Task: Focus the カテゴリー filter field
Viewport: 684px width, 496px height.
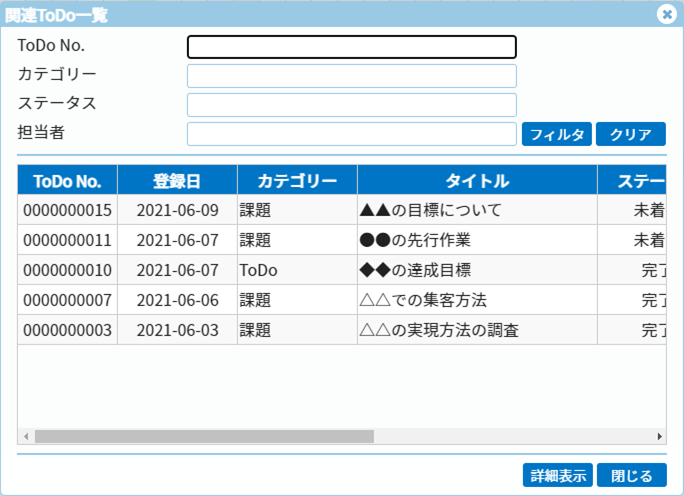Action: pos(351,76)
